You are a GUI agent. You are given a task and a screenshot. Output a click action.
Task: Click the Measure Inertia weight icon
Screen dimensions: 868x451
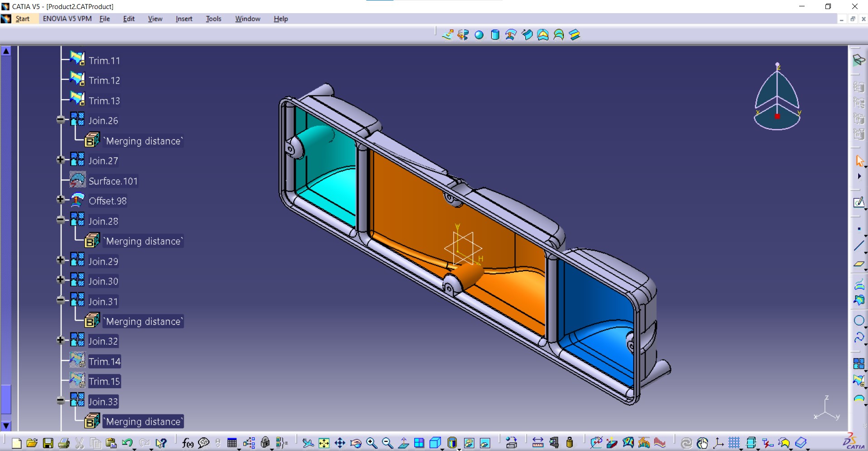(x=570, y=443)
